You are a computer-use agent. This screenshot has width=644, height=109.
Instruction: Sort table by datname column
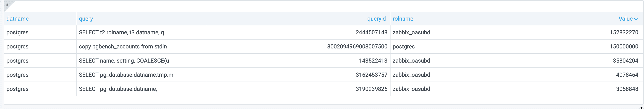click(x=18, y=19)
